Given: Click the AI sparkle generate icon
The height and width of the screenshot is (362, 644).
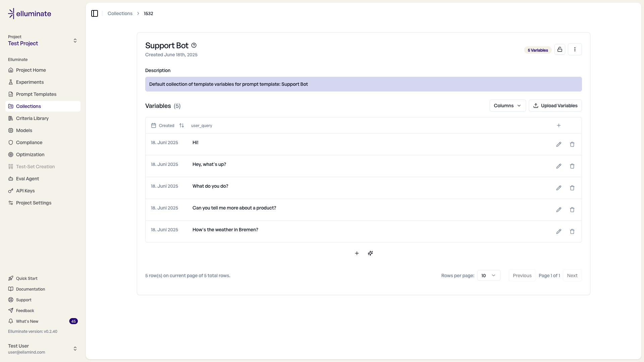Looking at the screenshot, I should point(370,253).
